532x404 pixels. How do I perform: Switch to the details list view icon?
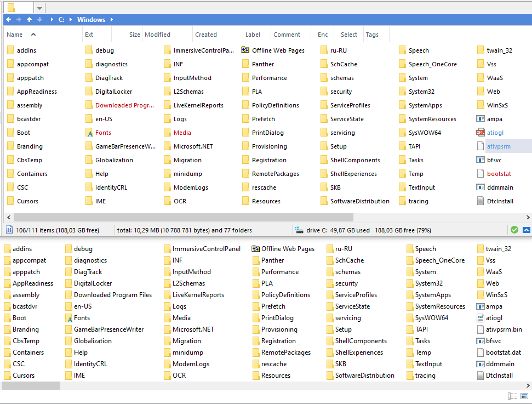click(x=512, y=396)
